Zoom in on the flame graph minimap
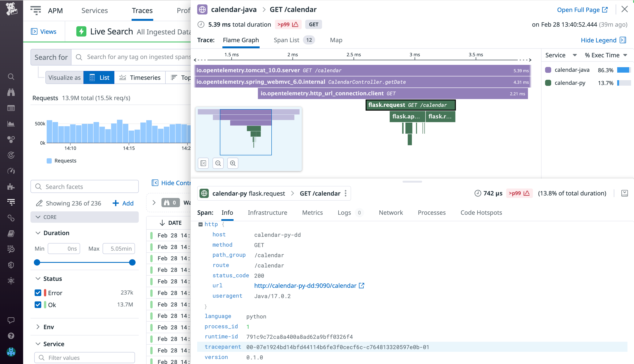 click(x=232, y=163)
